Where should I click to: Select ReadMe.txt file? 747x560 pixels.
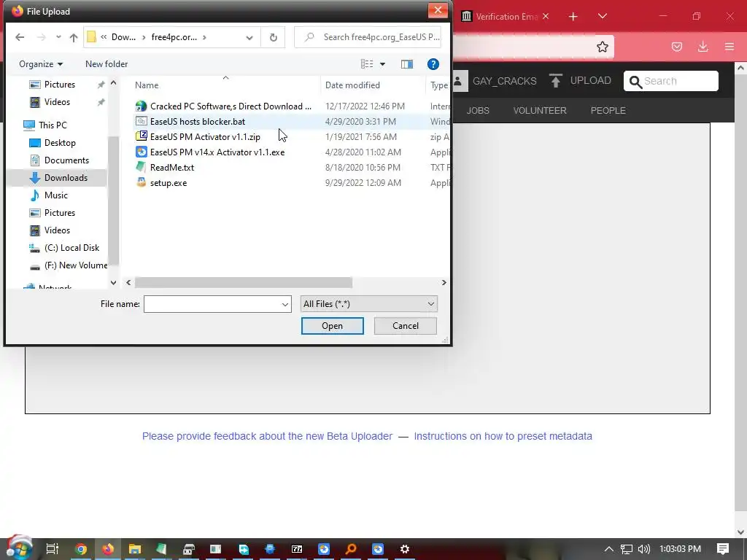(x=165, y=167)
